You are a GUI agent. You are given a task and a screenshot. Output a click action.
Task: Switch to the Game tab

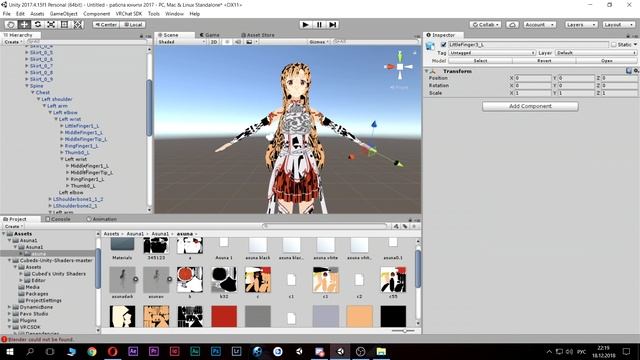[x=209, y=35]
